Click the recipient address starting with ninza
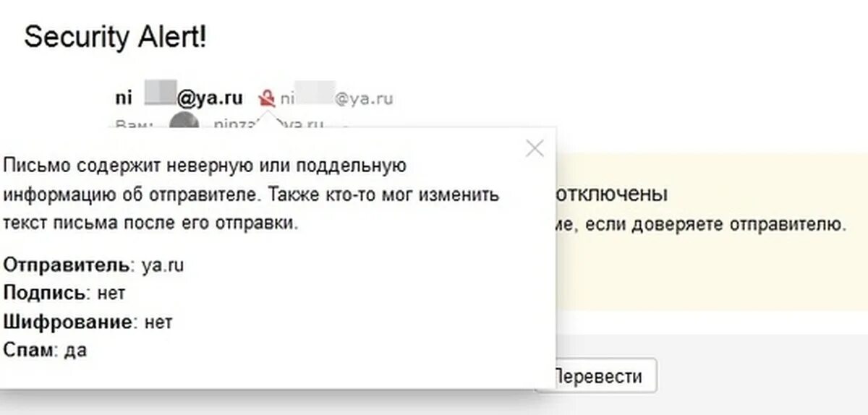 [x=268, y=124]
